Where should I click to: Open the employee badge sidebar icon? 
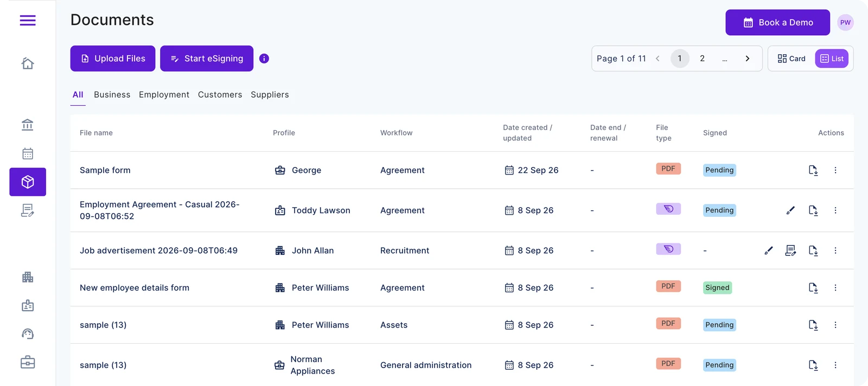(x=28, y=306)
